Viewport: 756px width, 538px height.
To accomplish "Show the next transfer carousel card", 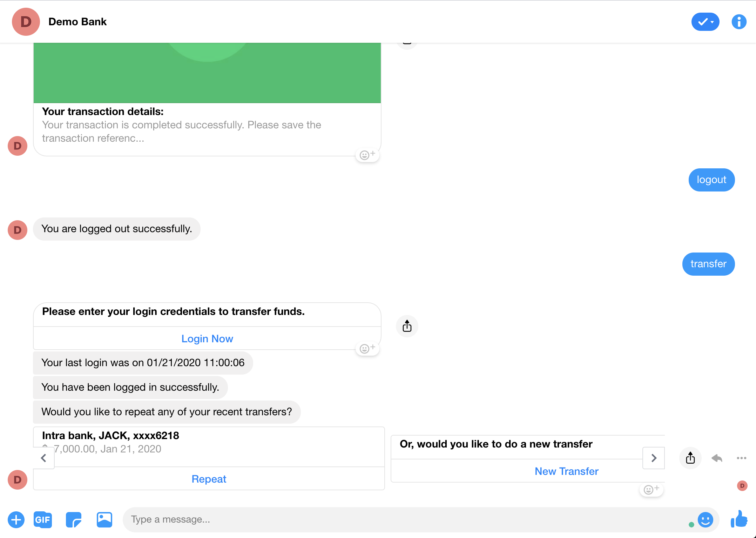I will (654, 458).
